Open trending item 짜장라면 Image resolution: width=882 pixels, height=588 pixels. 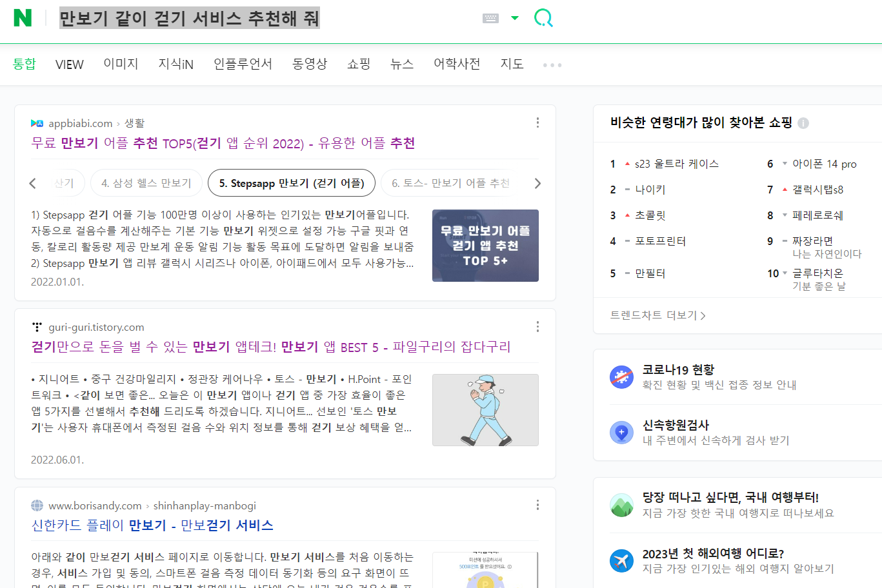coord(813,240)
